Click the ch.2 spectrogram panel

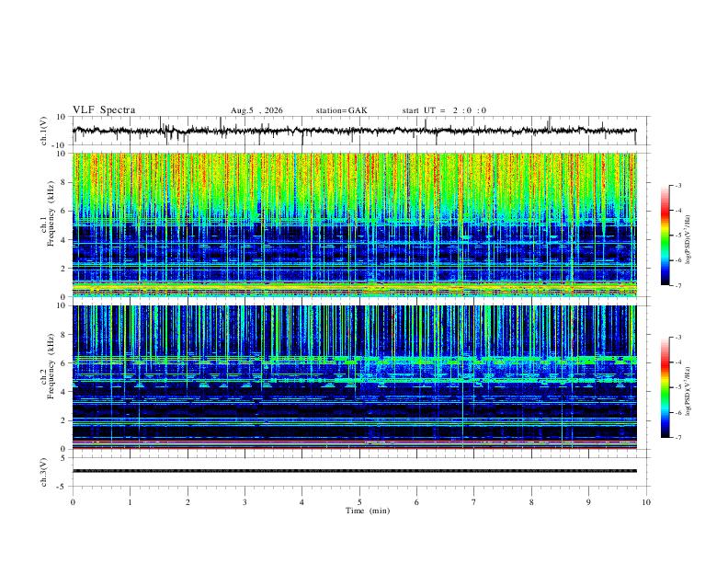click(x=355, y=377)
